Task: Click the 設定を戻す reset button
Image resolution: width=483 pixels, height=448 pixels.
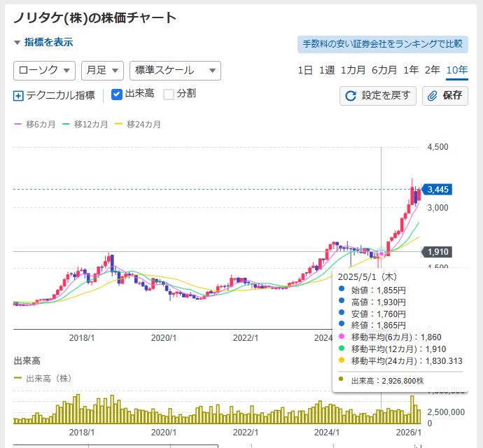Action: [x=378, y=96]
